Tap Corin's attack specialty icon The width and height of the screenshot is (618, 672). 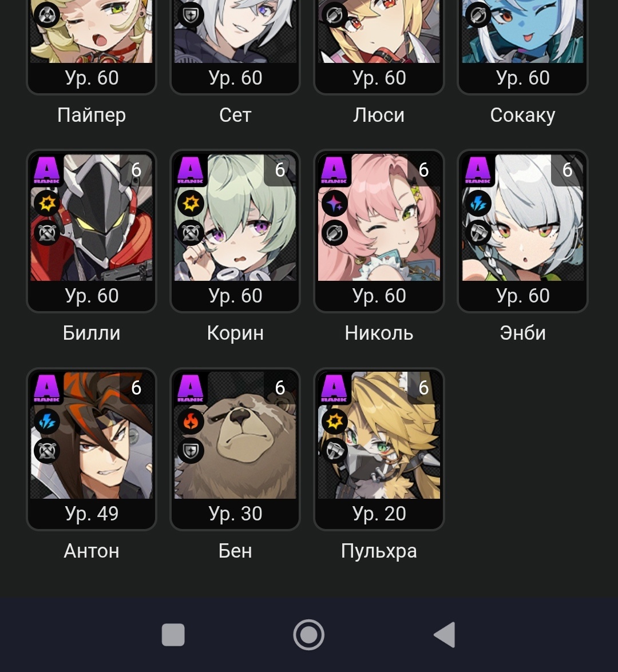pyautogui.click(x=191, y=233)
